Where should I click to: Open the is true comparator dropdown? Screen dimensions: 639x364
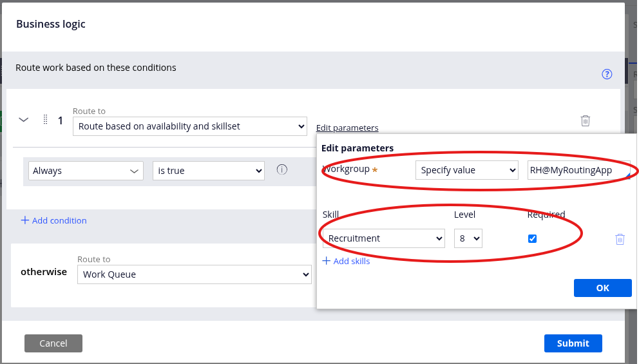click(208, 171)
